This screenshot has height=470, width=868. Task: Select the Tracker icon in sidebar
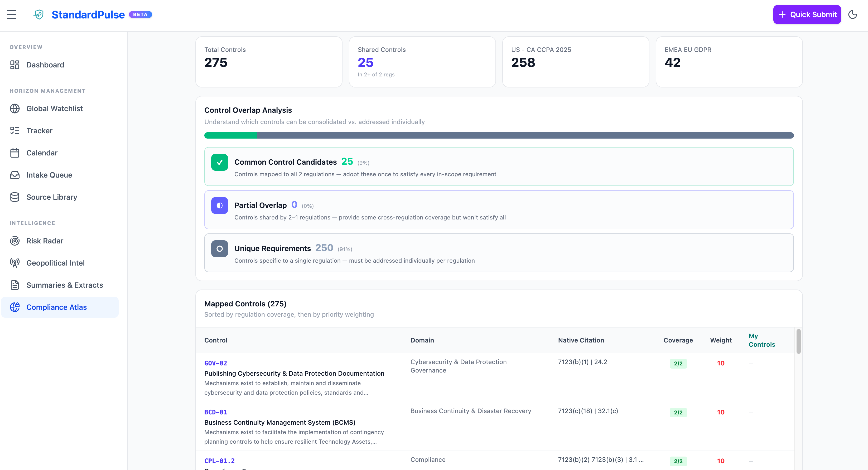[15, 131]
